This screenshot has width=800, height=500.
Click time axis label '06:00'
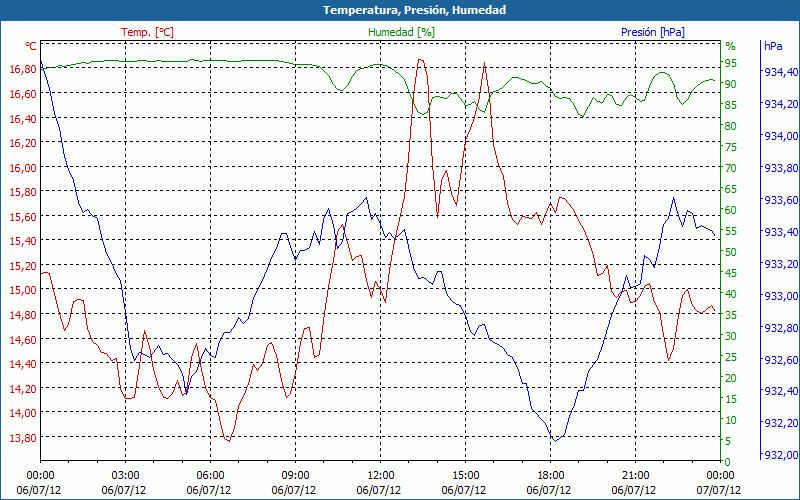[211, 476]
